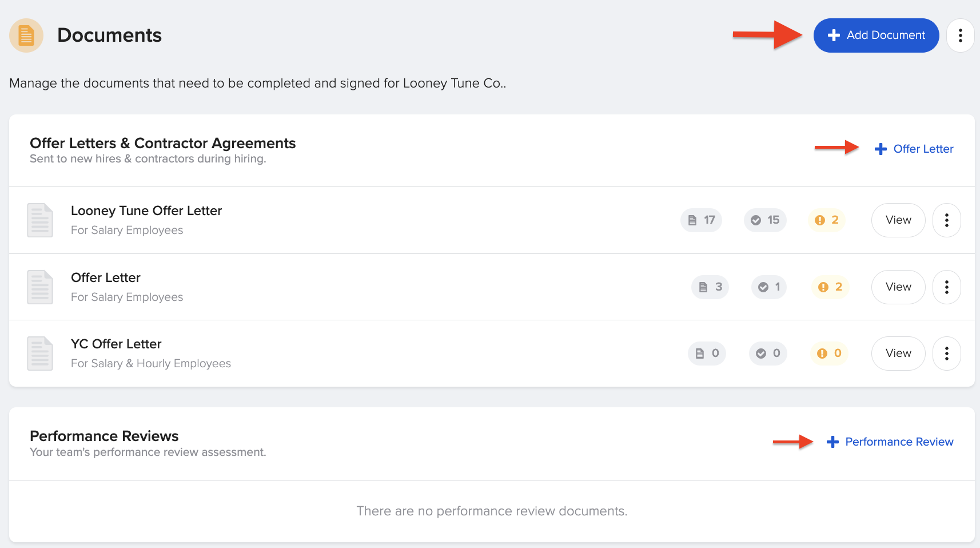
Task: Click the Add Document button
Action: (x=876, y=35)
